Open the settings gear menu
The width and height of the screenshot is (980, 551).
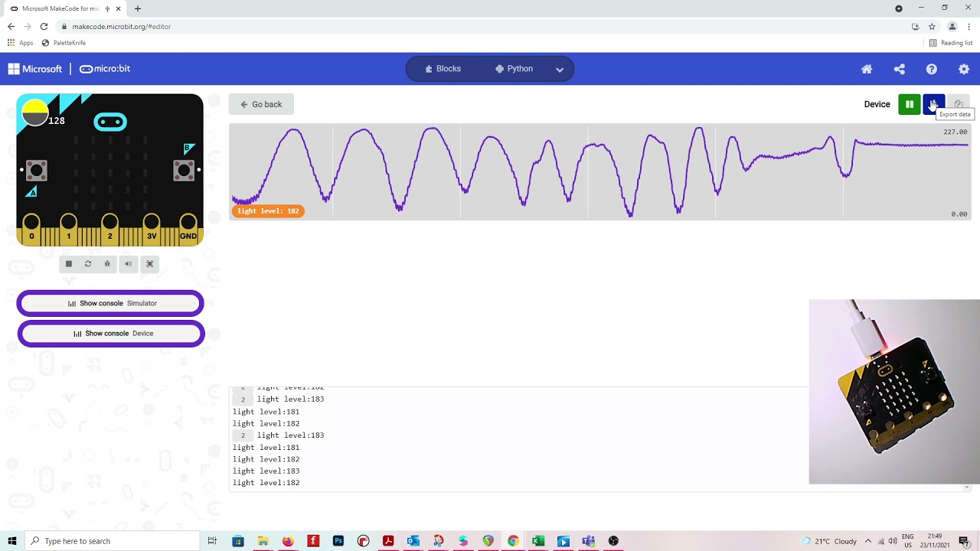tap(964, 69)
